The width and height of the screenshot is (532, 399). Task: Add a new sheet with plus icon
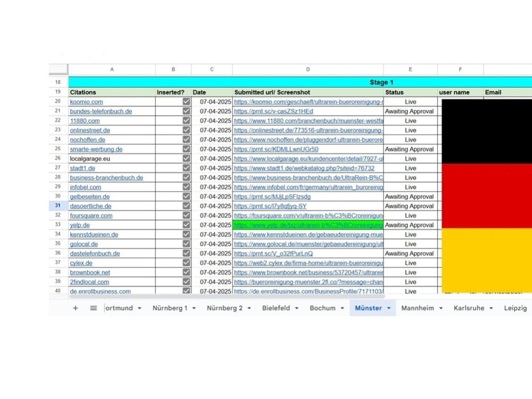tap(76, 308)
